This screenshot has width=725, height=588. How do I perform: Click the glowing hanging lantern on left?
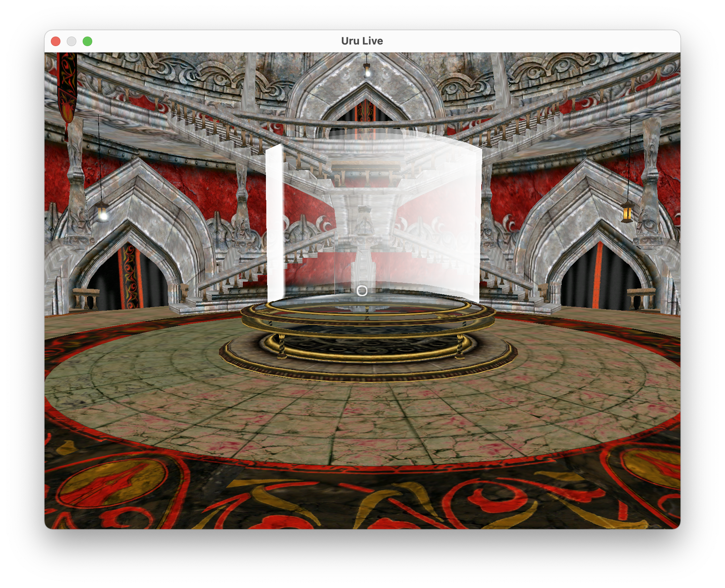(x=103, y=211)
